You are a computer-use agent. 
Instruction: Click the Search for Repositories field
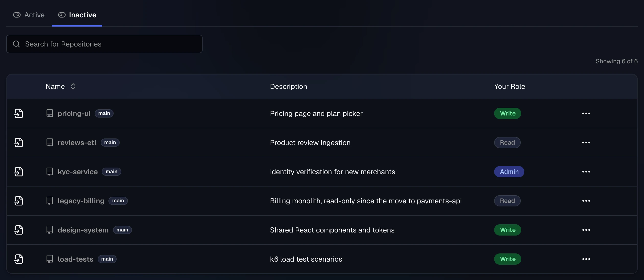pos(104,44)
